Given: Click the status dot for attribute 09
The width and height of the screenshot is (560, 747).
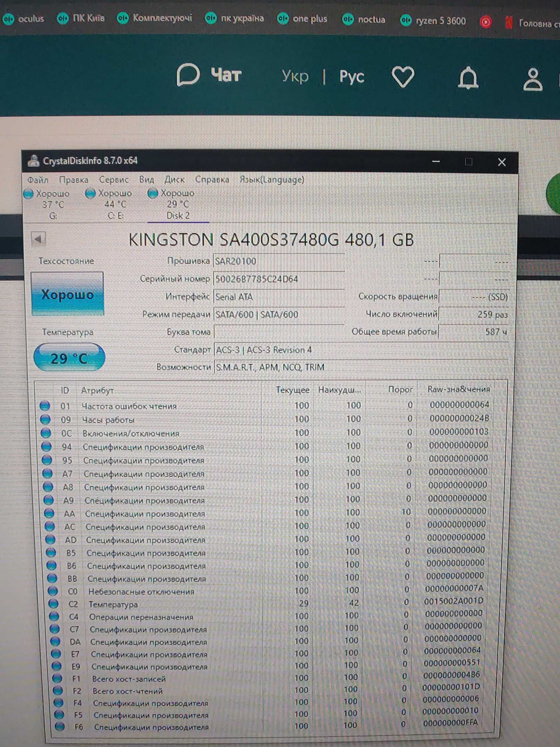Looking at the screenshot, I should (45, 419).
